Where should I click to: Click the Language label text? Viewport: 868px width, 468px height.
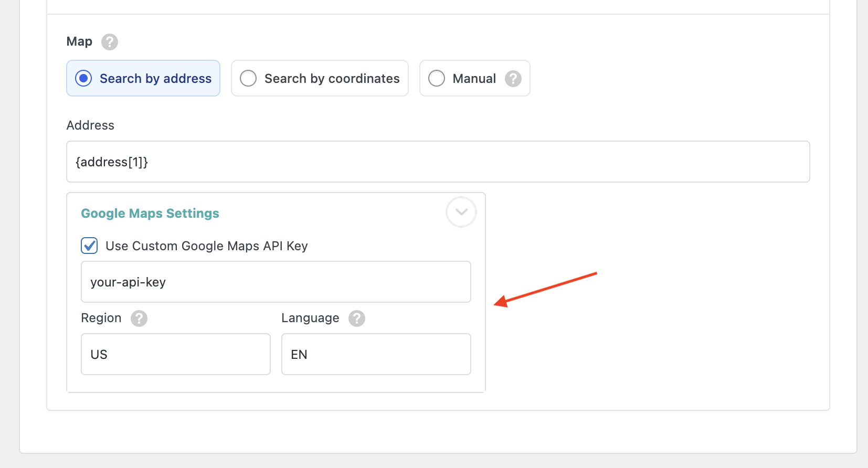tap(310, 318)
